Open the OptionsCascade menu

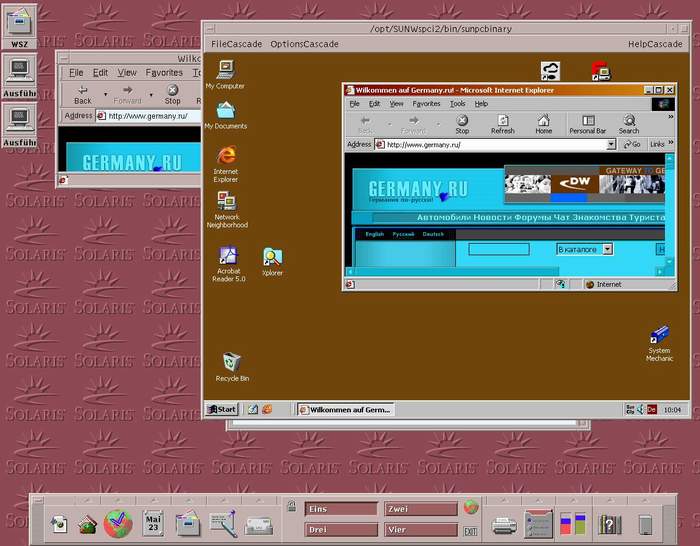click(304, 44)
